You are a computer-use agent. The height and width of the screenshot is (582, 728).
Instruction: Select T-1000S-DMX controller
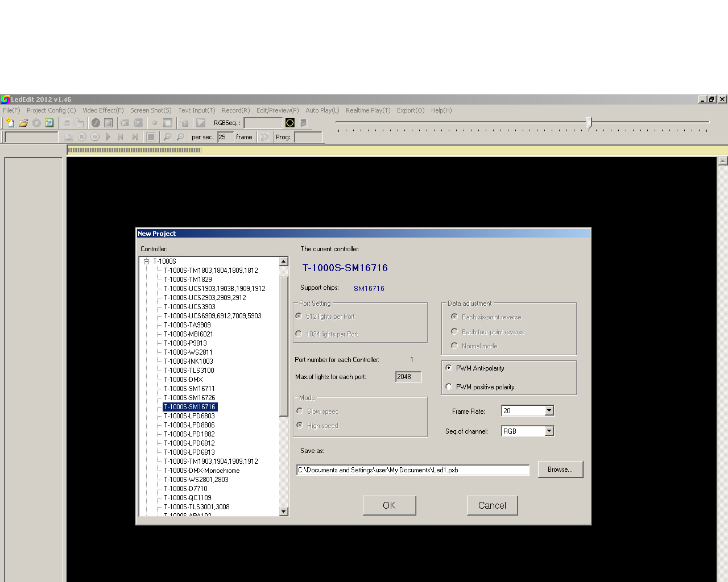183,380
